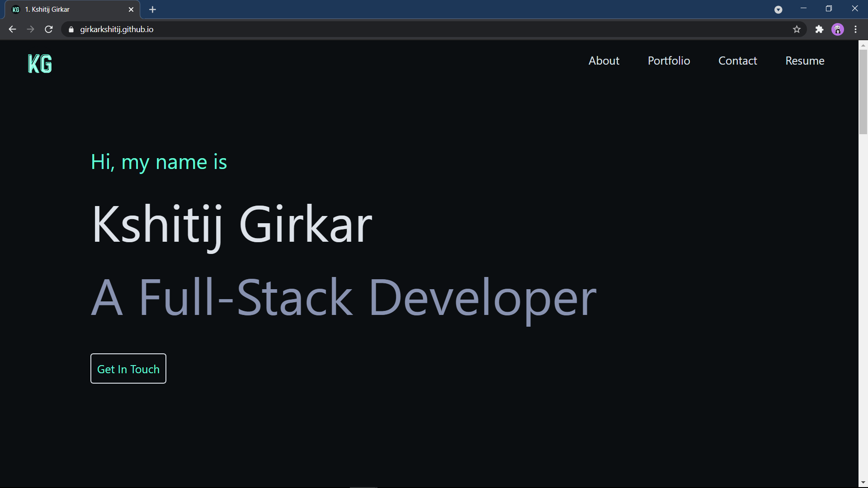The height and width of the screenshot is (488, 868).
Task: Click the scroll-up arrow on the scrollbar
Action: coord(863,45)
